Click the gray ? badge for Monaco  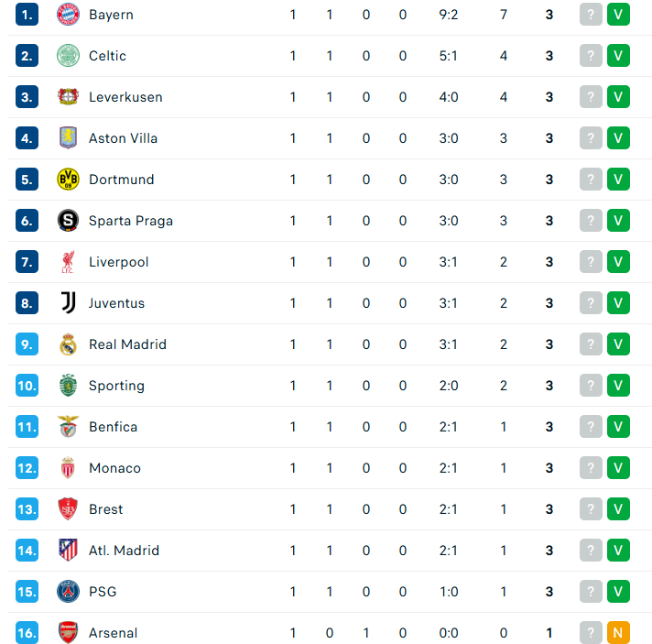click(591, 468)
